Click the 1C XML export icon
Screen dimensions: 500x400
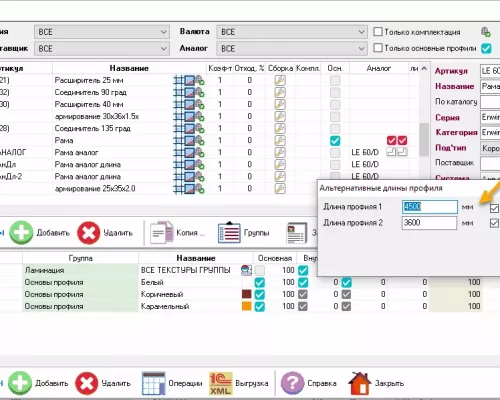(220, 383)
